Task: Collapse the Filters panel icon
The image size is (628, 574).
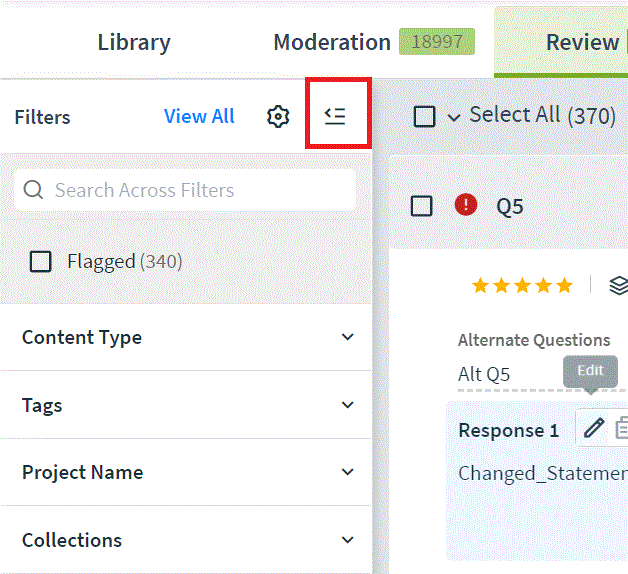Action: point(335,116)
